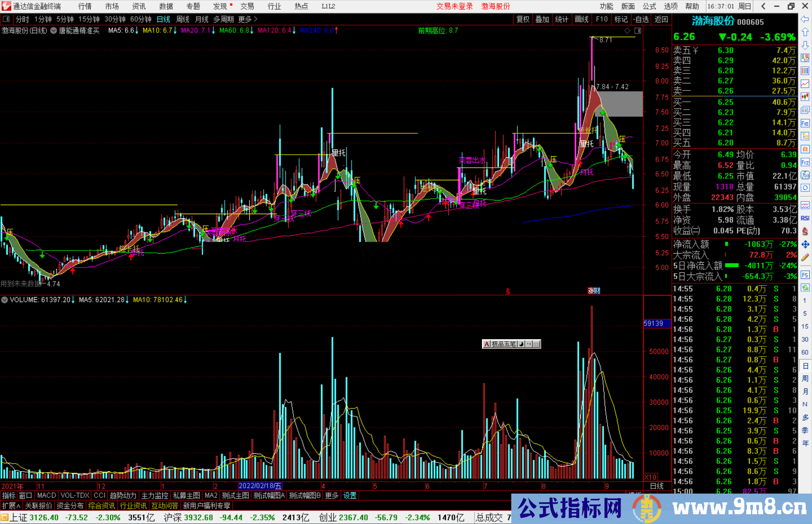
Task: Open the 资讯 menu
Action: pos(139,6)
